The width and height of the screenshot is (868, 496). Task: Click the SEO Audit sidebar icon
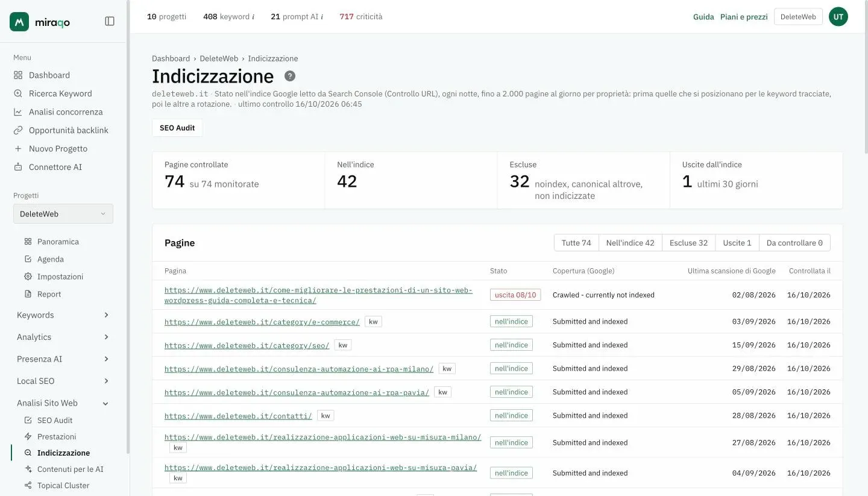click(28, 421)
